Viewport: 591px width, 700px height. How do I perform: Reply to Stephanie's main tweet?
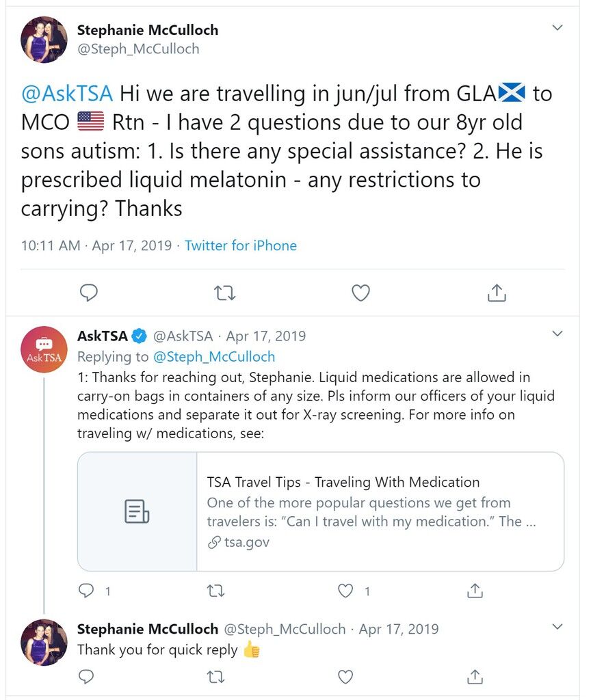click(x=88, y=293)
